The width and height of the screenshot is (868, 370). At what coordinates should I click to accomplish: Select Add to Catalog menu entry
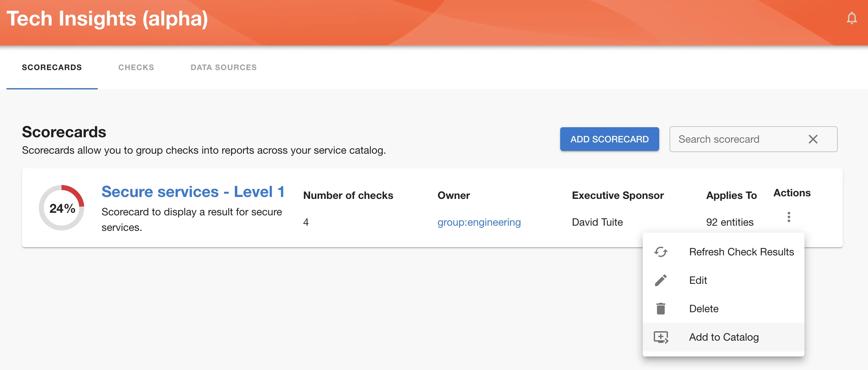pyautogui.click(x=724, y=337)
